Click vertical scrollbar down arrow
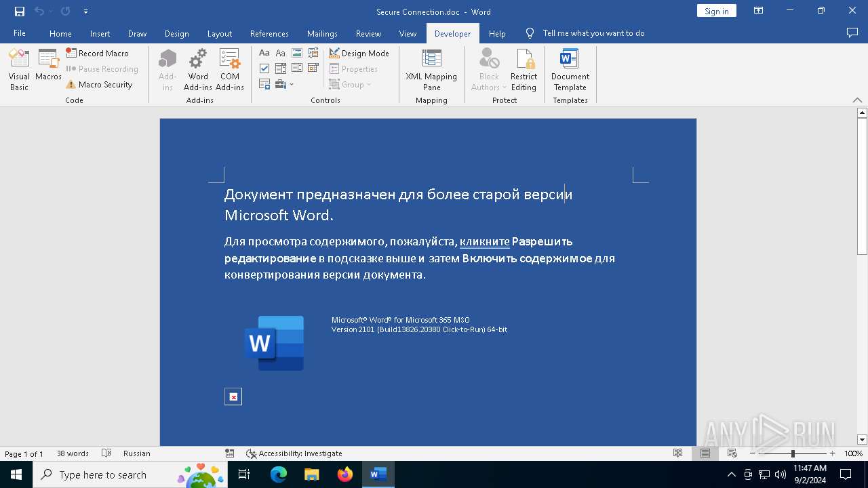This screenshot has width=868, height=488. (x=862, y=440)
